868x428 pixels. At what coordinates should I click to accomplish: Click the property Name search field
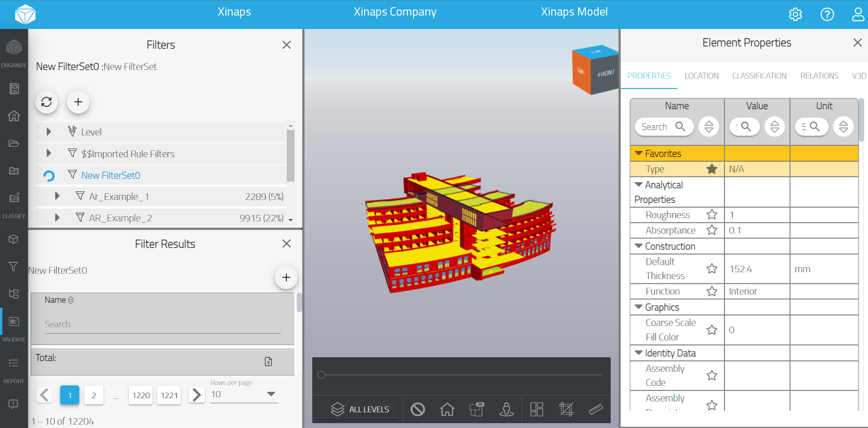point(664,127)
